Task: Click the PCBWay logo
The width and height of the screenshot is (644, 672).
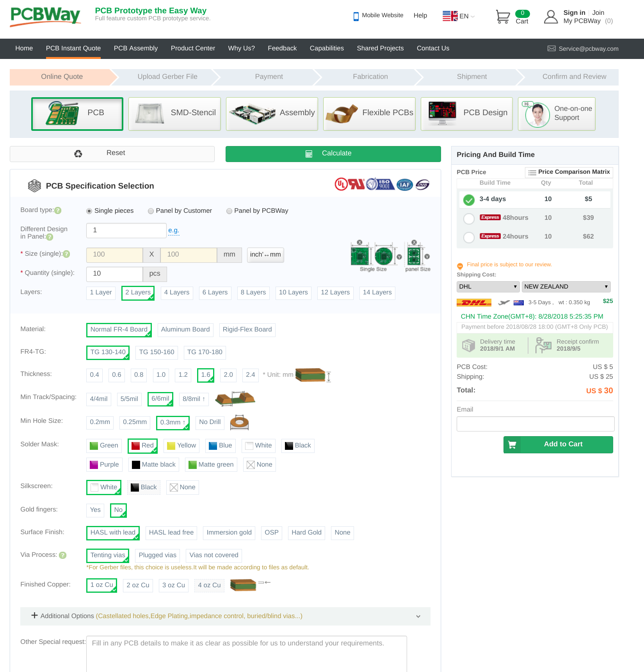Action: (x=45, y=16)
